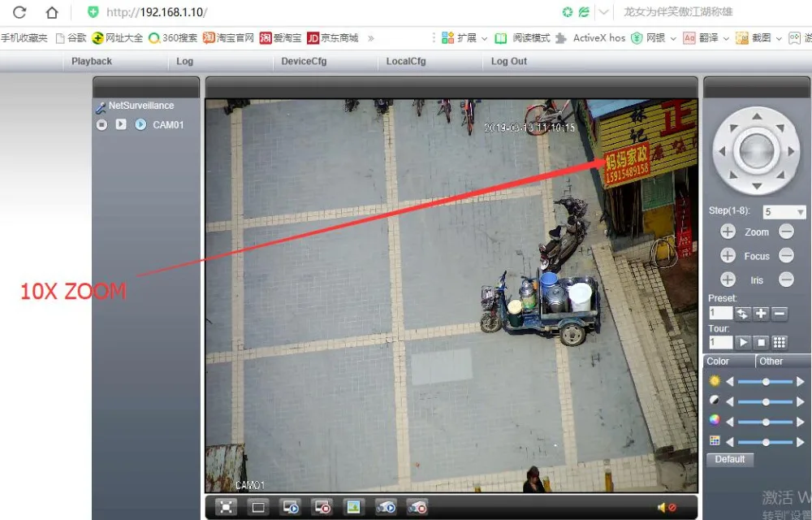Viewport: 812px width, 520px height.
Task: Play CAM01 main stream blue icon
Action: (140, 125)
